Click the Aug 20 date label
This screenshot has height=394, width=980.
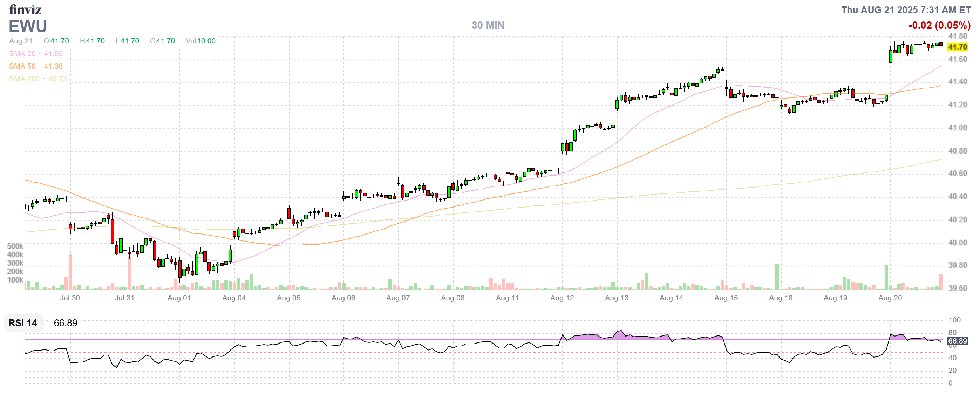(890, 298)
